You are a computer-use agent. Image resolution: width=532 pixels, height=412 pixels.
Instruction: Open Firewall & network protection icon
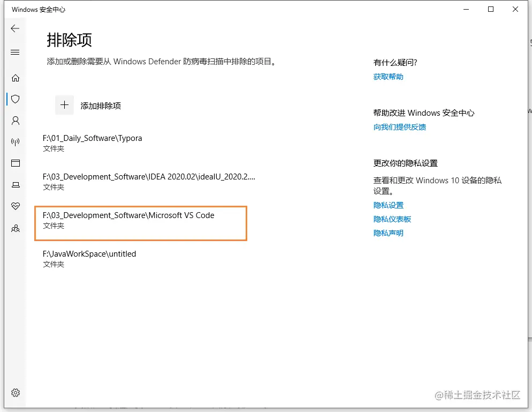coord(16,141)
